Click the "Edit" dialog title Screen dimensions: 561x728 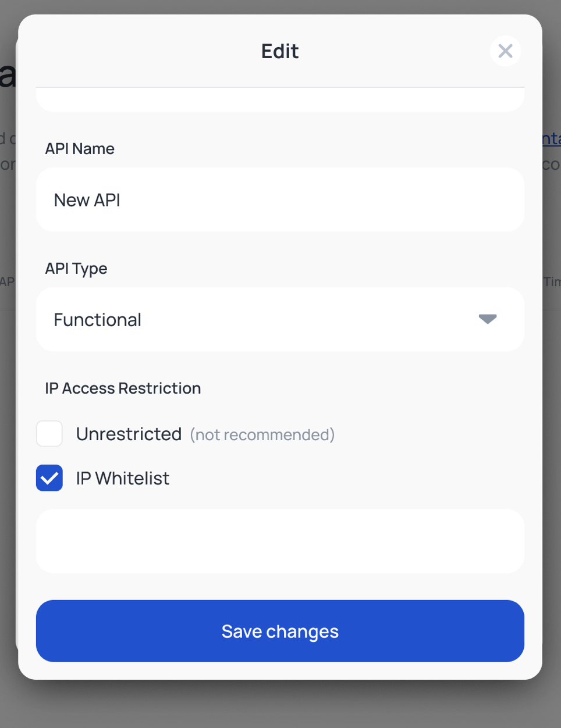tap(280, 51)
